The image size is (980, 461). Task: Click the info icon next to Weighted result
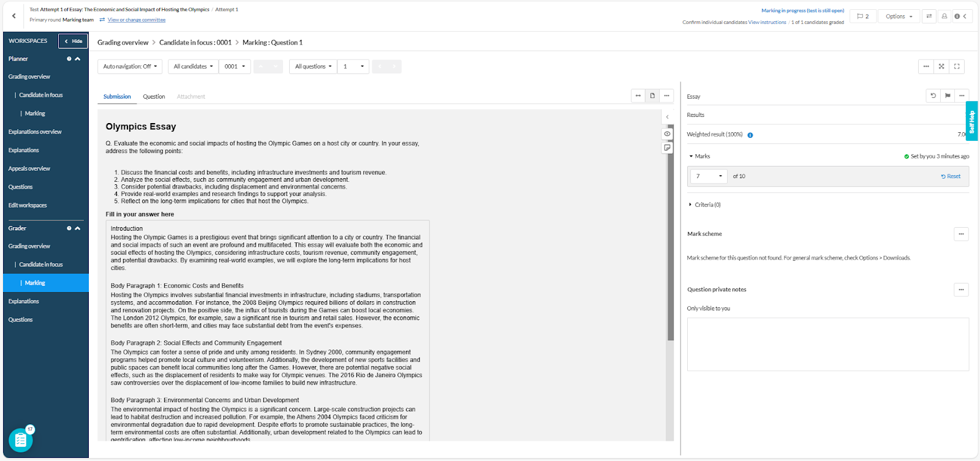click(x=750, y=135)
